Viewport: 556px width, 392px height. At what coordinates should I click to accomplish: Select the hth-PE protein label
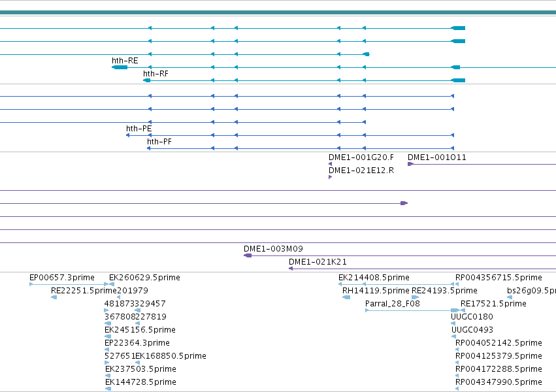[x=139, y=129]
